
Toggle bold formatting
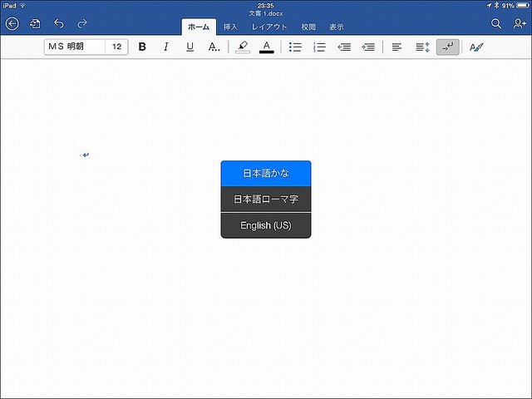(x=142, y=47)
